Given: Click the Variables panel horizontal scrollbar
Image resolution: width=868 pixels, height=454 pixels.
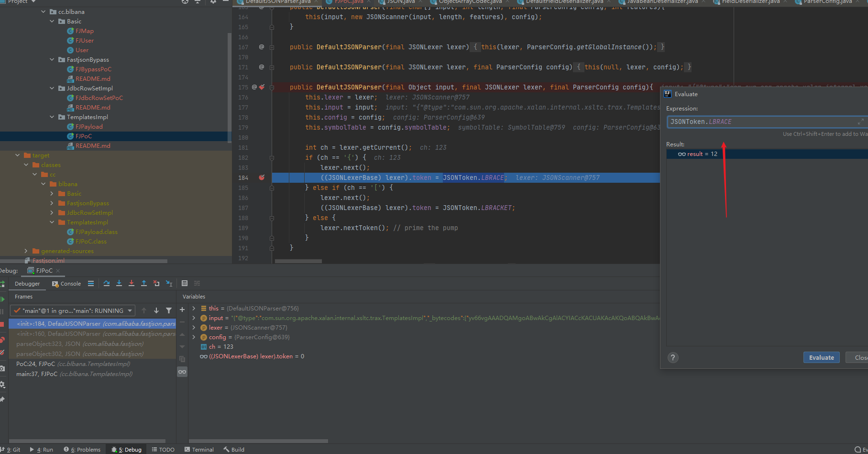Looking at the screenshot, I should coord(258,441).
